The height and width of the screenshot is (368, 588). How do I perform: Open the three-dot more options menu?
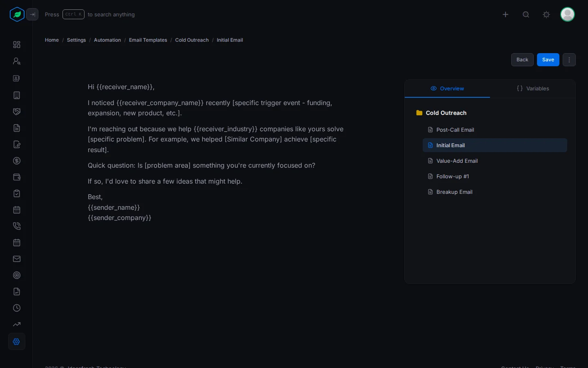(x=569, y=60)
